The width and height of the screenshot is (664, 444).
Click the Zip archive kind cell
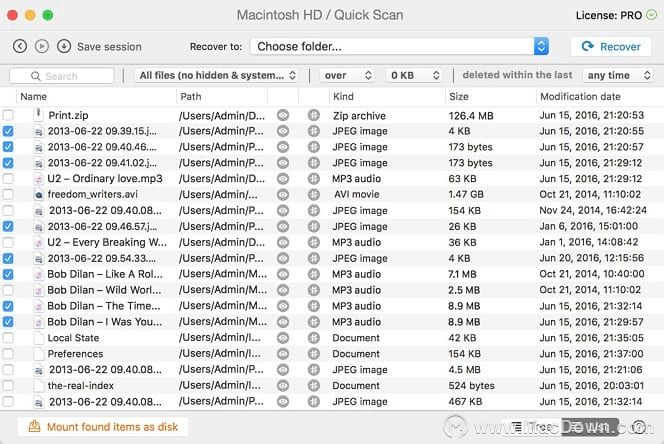[359, 116]
